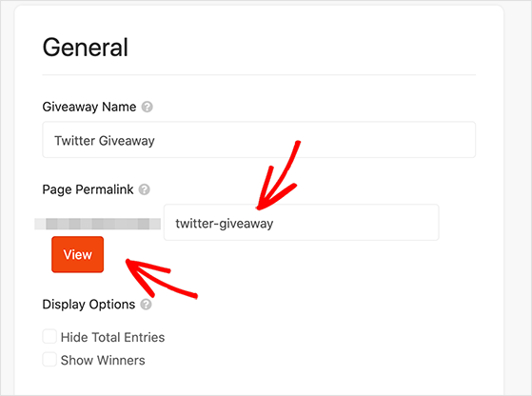Place cursor after 'Twitter Giveaway' text

(156, 141)
